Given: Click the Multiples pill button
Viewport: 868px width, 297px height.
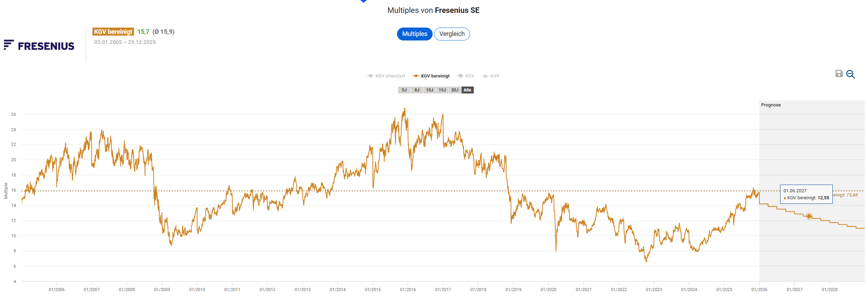Looking at the screenshot, I should pyautogui.click(x=414, y=34).
